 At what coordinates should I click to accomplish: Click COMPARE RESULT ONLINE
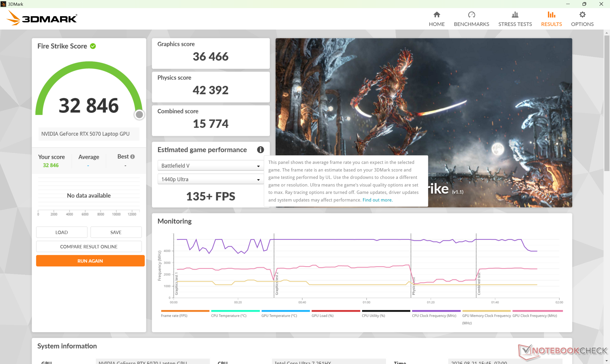tap(89, 247)
